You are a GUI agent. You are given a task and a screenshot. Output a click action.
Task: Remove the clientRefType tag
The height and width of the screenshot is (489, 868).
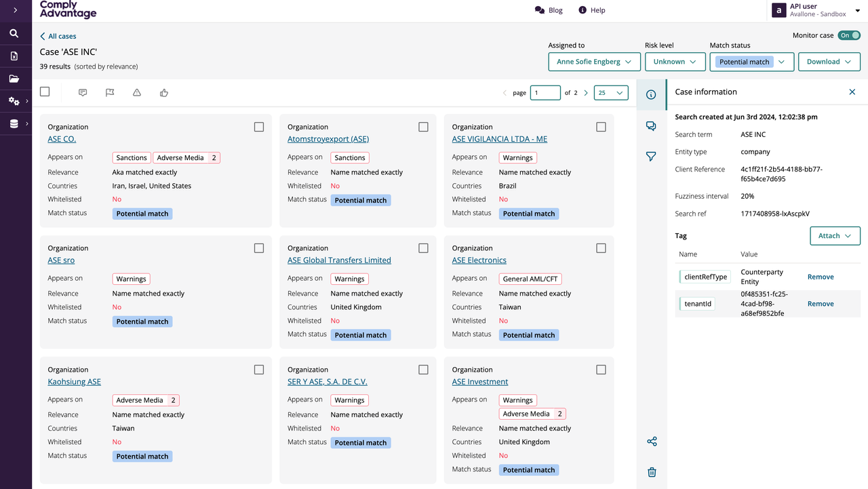coord(821,277)
